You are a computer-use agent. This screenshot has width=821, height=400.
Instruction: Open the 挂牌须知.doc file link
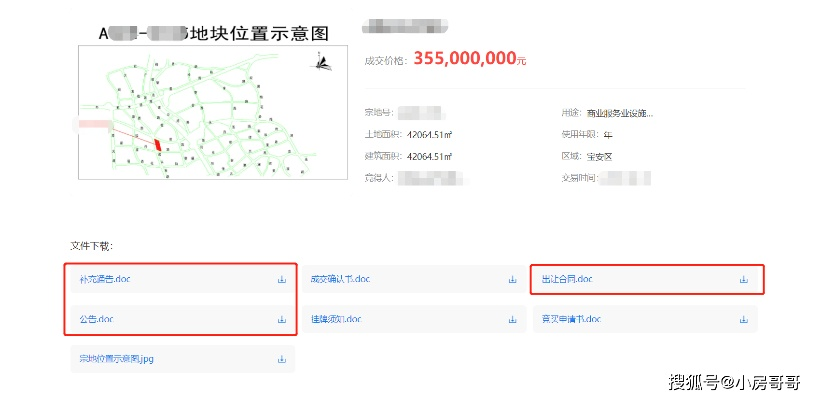pos(336,319)
